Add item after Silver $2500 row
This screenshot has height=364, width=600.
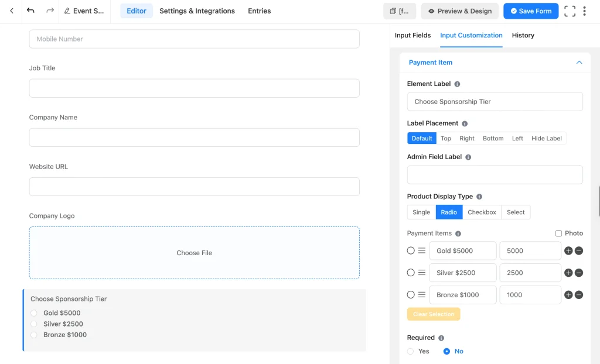pos(568,273)
